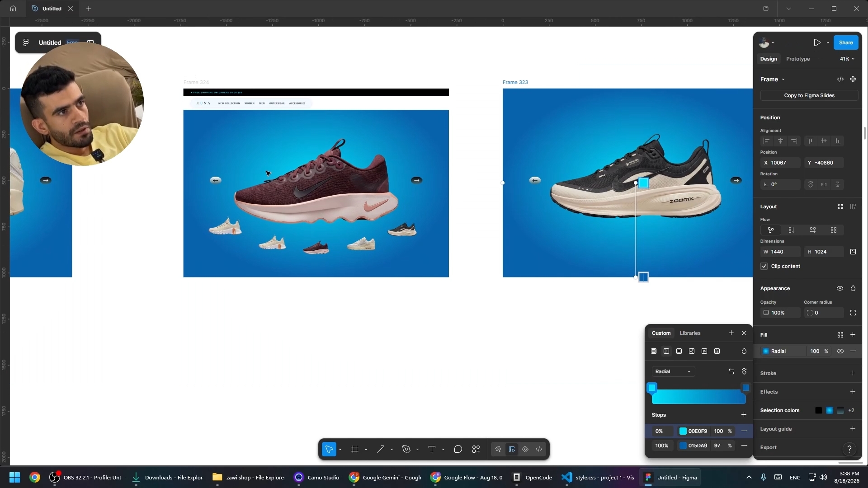This screenshot has width=868, height=488.
Task: Swap gradient stops direction
Action: point(731,371)
